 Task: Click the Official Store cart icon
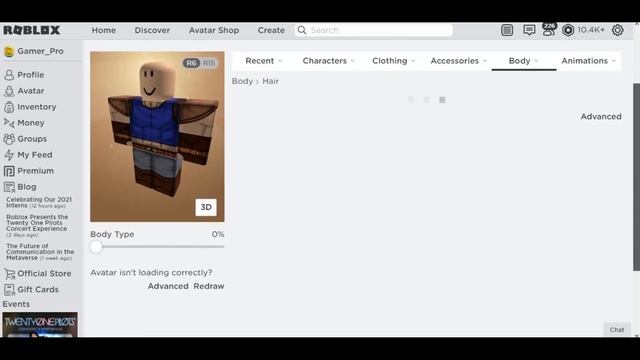pyautogui.click(x=9, y=273)
